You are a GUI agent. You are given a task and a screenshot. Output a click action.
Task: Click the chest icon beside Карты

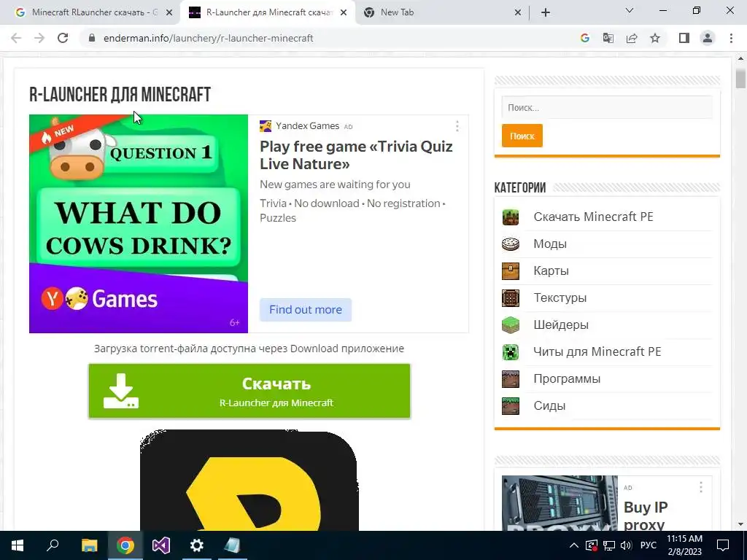510,271
